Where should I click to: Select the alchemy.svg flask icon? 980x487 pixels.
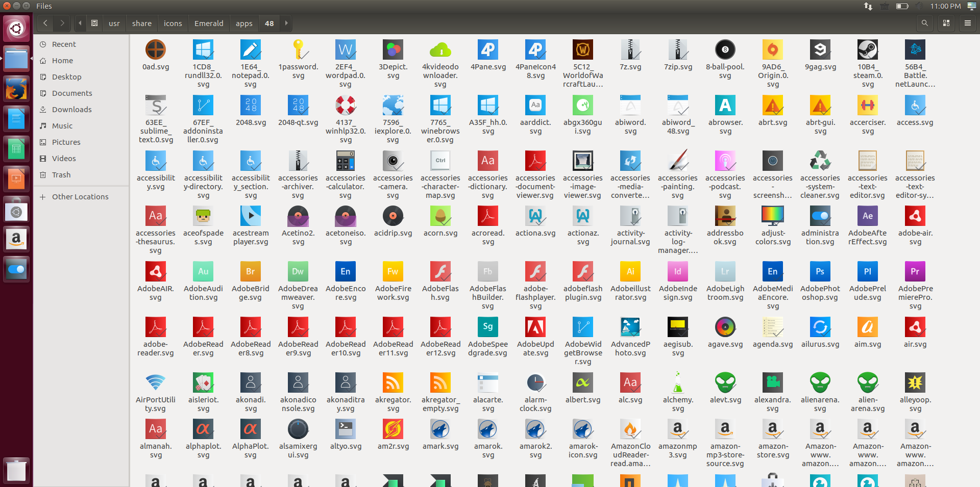click(x=678, y=382)
